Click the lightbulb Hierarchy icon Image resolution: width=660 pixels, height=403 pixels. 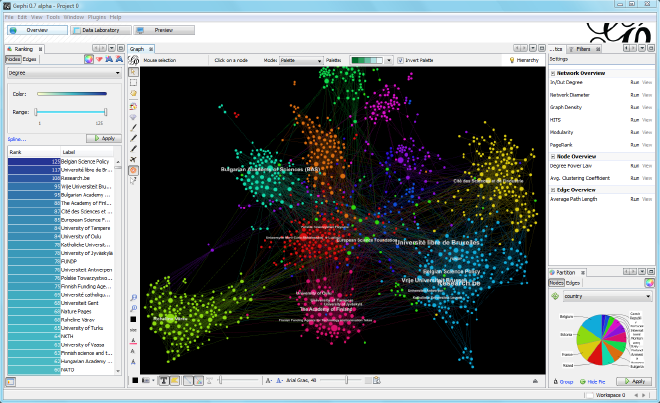[x=512, y=60]
